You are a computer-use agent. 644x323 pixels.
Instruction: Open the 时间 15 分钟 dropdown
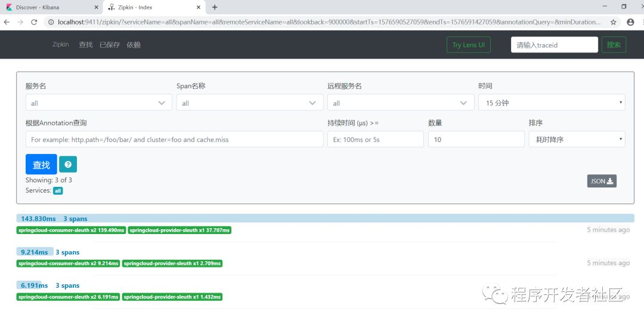pos(552,103)
